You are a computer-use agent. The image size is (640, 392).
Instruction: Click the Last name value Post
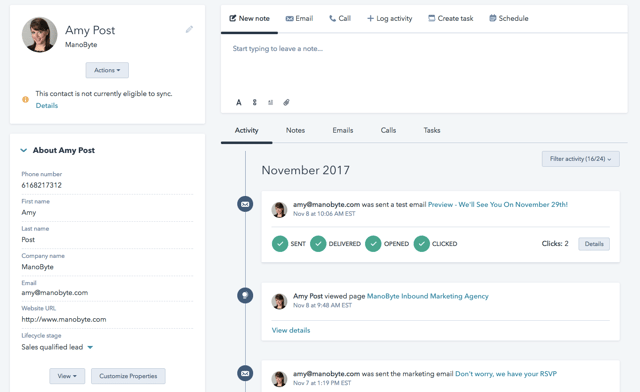tap(28, 240)
